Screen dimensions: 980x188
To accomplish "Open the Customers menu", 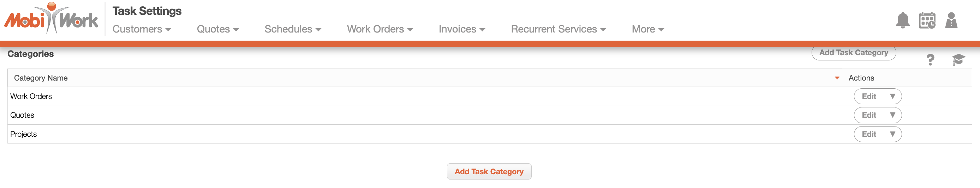I will (142, 29).
